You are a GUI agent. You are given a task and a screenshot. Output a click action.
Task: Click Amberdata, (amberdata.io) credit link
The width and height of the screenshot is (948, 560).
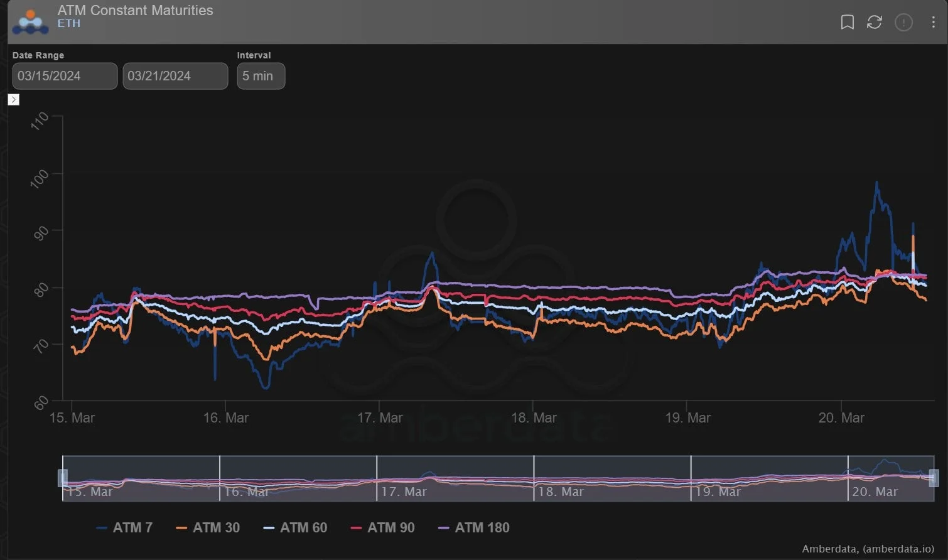click(868, 549)
